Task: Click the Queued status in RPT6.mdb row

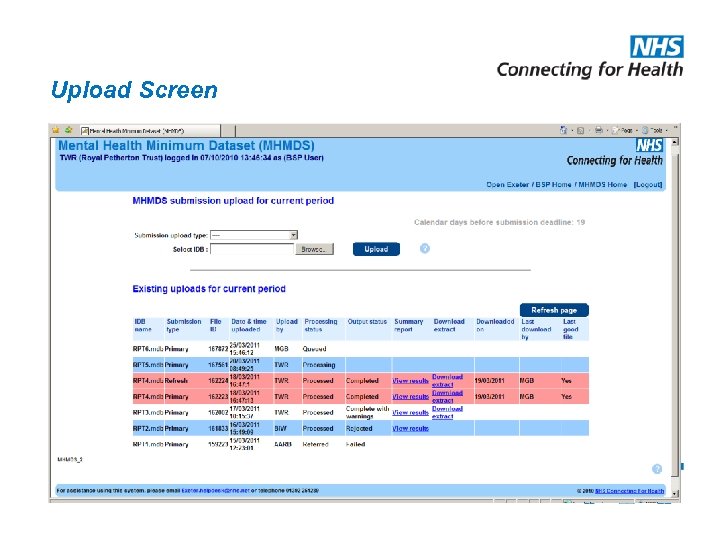Action: point(314,349)
